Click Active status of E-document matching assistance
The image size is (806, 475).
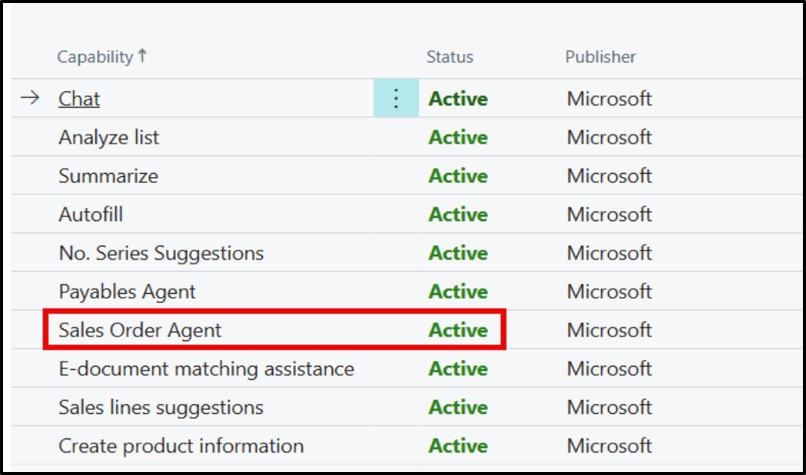pos(458,369)
